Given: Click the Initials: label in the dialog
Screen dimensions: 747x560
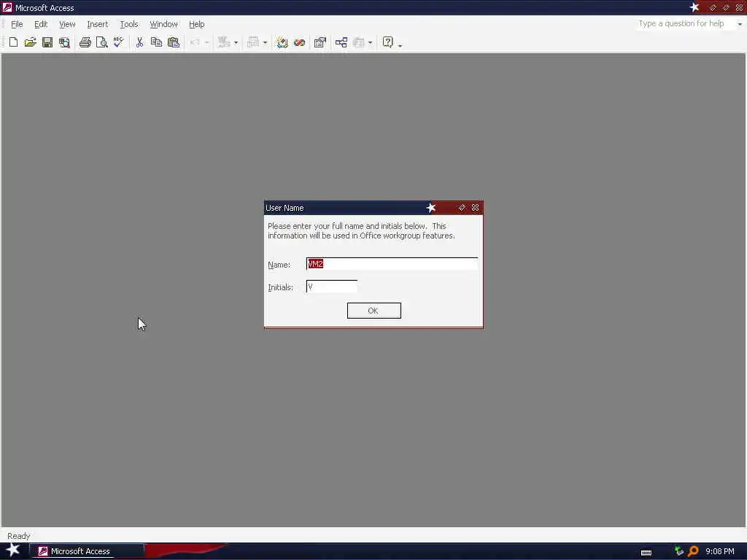Looking at the screenshot, I should tap(280, 287).
